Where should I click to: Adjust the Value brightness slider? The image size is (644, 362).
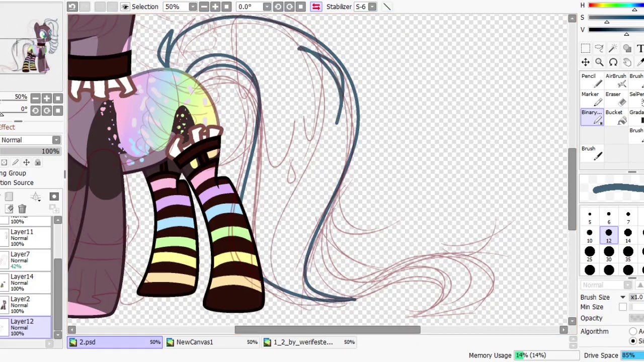tap(616, 30)
